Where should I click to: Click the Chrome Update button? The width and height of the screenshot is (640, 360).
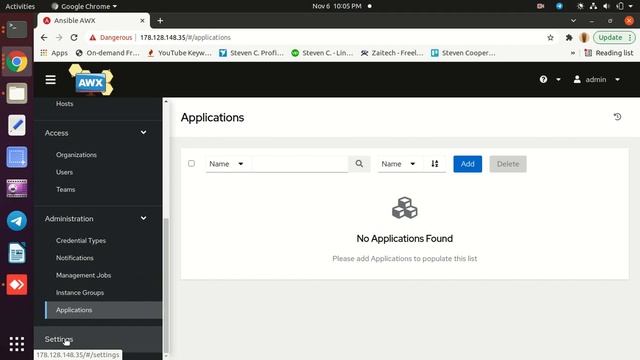click(x=614, y=38)
